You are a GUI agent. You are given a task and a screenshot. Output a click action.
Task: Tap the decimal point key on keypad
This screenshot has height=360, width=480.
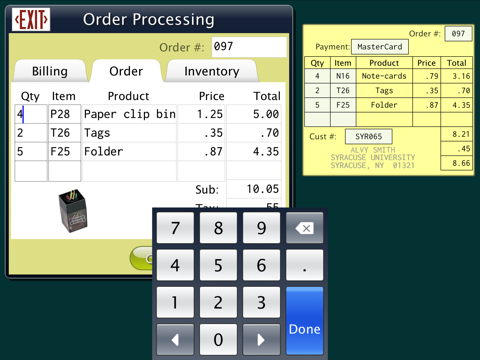(304, 265)
